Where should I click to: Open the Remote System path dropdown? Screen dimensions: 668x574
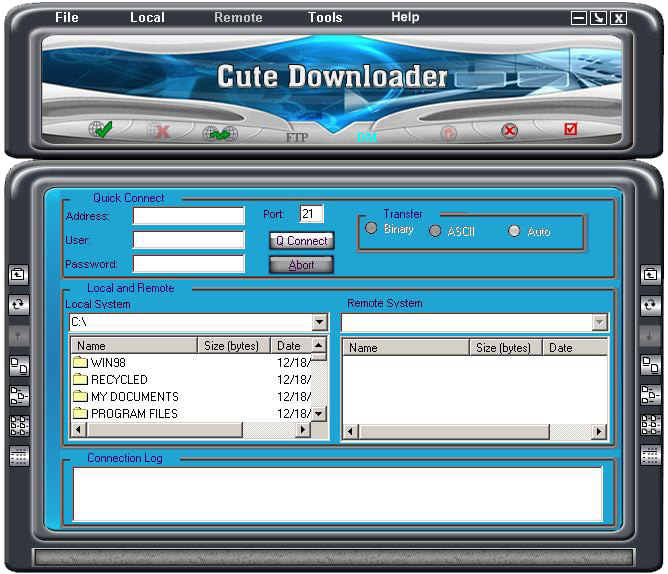point(599,323)
